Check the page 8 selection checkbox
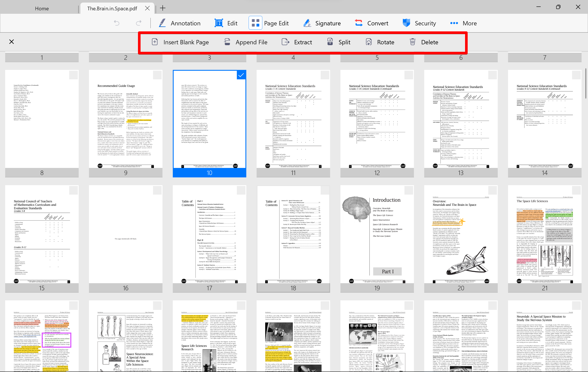The width and height of the screenshot is (588, 372). pyautogui.click(x=73, y=75)
